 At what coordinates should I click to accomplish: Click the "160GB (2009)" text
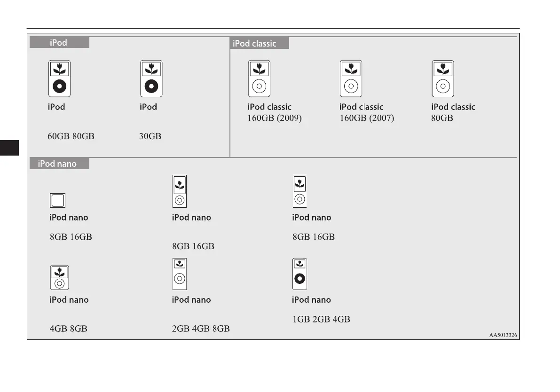(x=275, y=118)
